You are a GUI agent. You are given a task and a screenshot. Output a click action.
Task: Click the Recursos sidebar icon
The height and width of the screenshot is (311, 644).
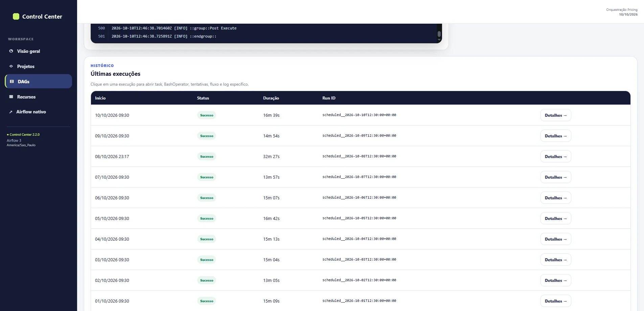point(11,97)
